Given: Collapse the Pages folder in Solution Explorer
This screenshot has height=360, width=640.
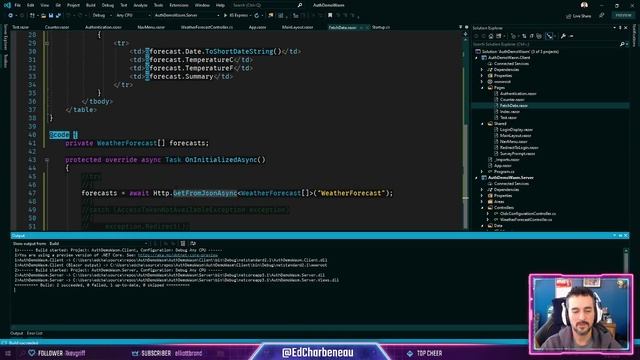Looking at the screenshot, I should pyautogui.click(x=482, y=88).
